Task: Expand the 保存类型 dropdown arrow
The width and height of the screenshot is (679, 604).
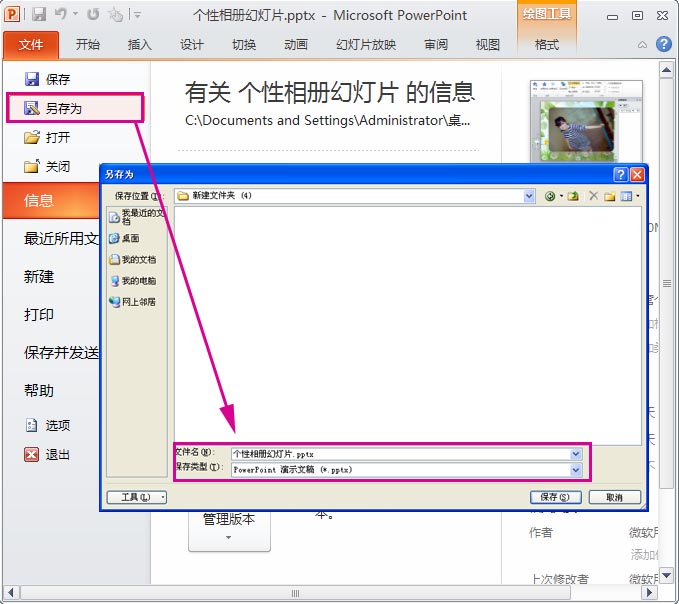Action: [576, 470]
